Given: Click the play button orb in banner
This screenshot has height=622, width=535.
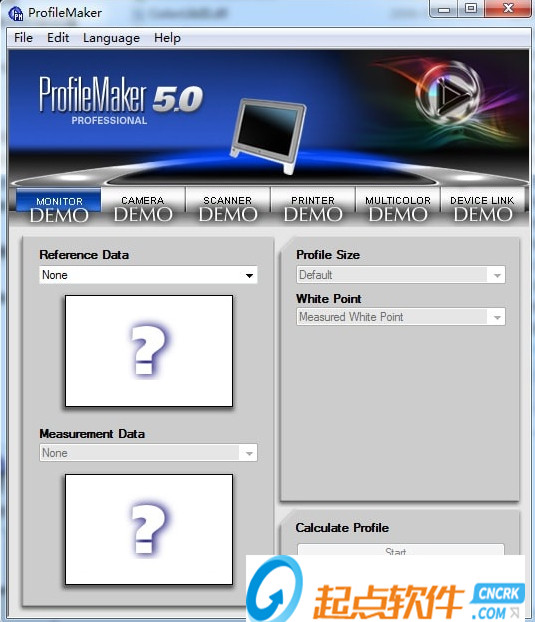Looking at the screenshot, I should point(449,95).
